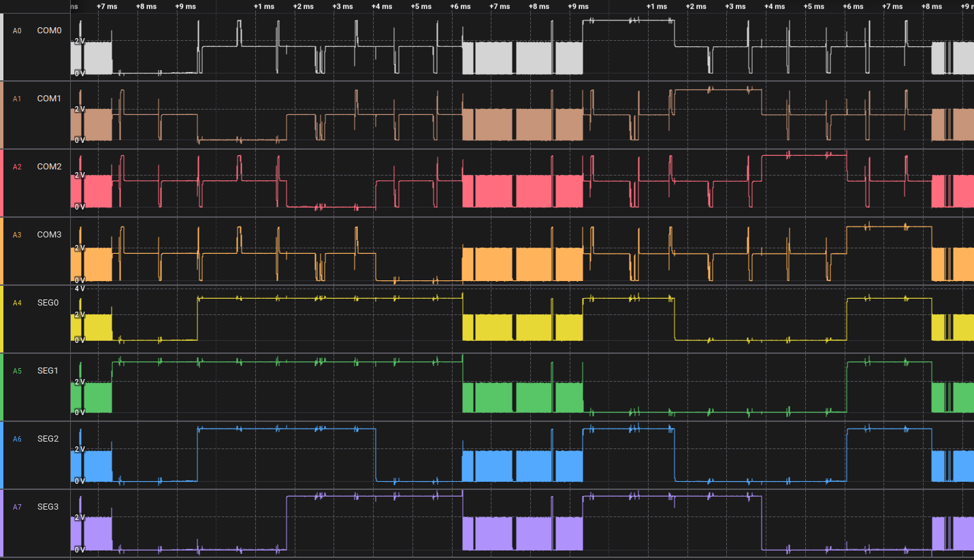Screen dimensions: 974x560
Task: Click the A3 channel identifier
Action: pyautogui.click(x=17, y=235)
